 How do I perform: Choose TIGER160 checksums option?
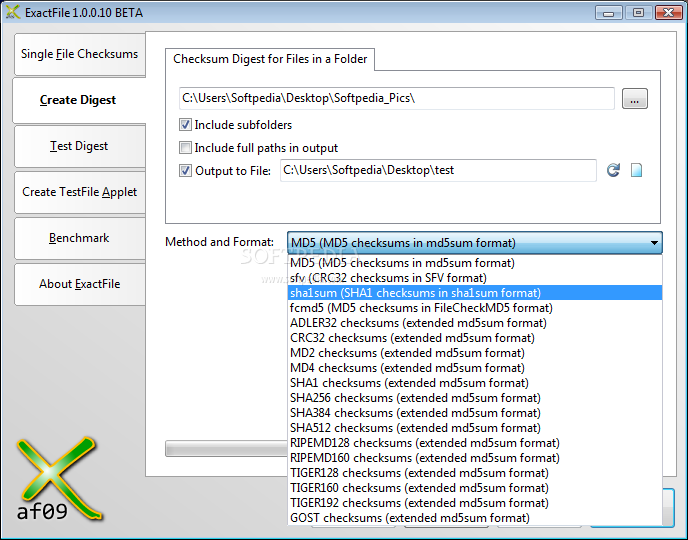pyautogui.click(x=475, y=488)
